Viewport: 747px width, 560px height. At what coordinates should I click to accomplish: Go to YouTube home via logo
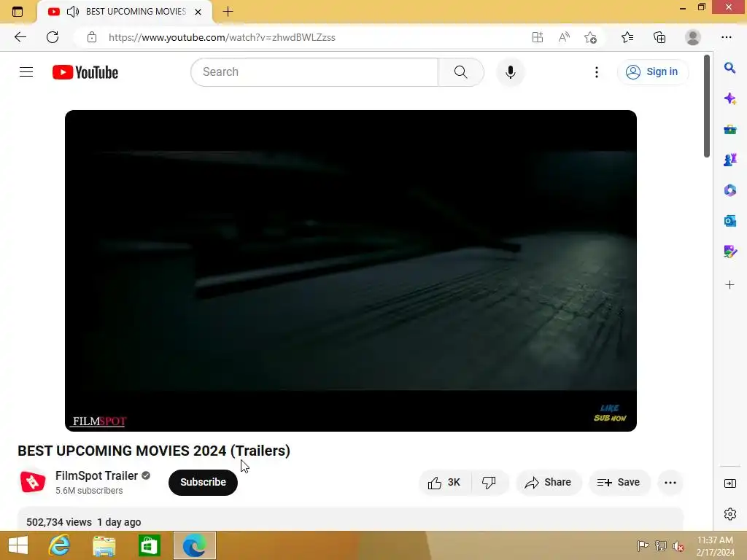click(x=85, y=72)
